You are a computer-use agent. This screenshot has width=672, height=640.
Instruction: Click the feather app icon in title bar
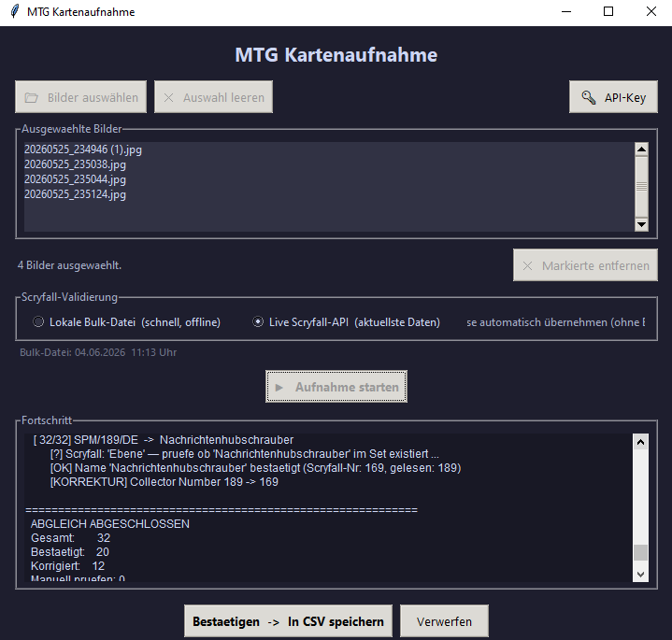15,11
